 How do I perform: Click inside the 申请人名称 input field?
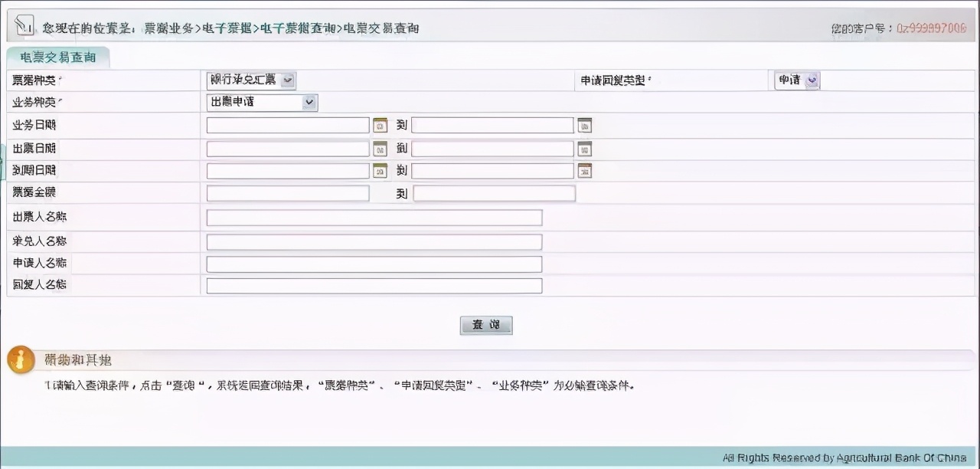click(x=374, y=264)
